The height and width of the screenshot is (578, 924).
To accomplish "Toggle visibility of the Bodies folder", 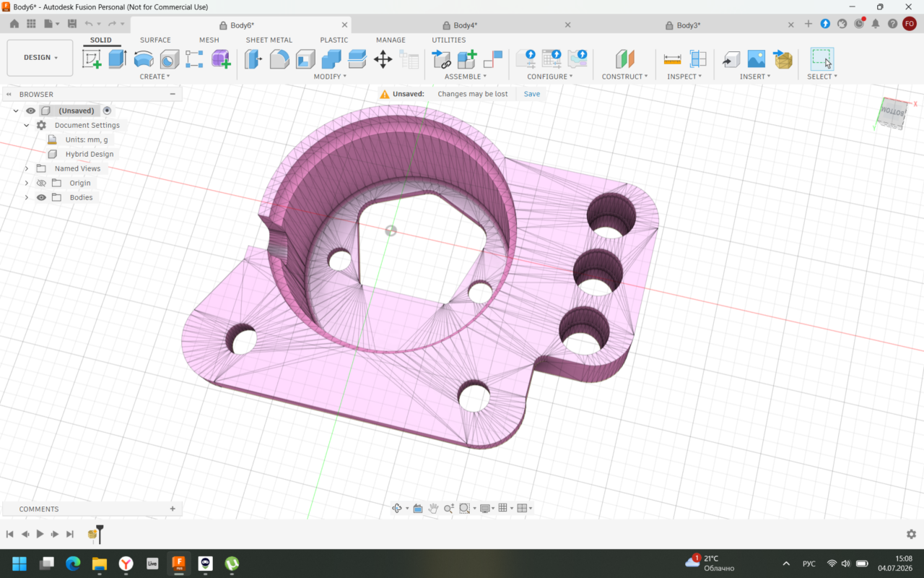I will [41, 197].
